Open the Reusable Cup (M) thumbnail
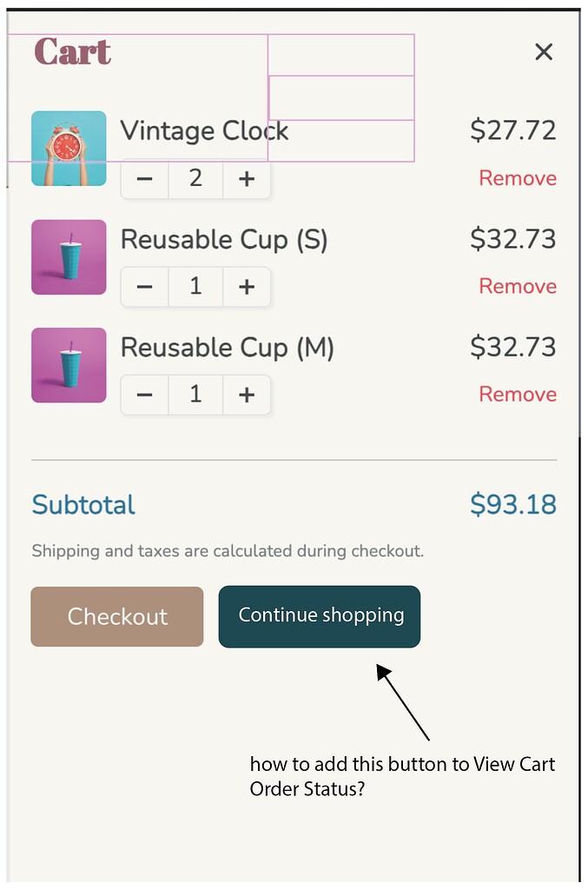The height and width of the screenshot is (890, 588). tap(69, 365)
